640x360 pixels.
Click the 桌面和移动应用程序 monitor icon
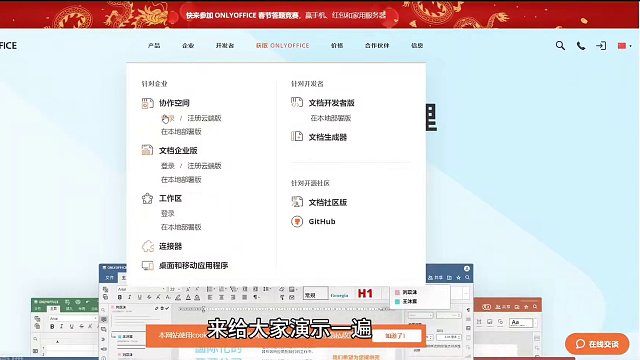point(147,266)
